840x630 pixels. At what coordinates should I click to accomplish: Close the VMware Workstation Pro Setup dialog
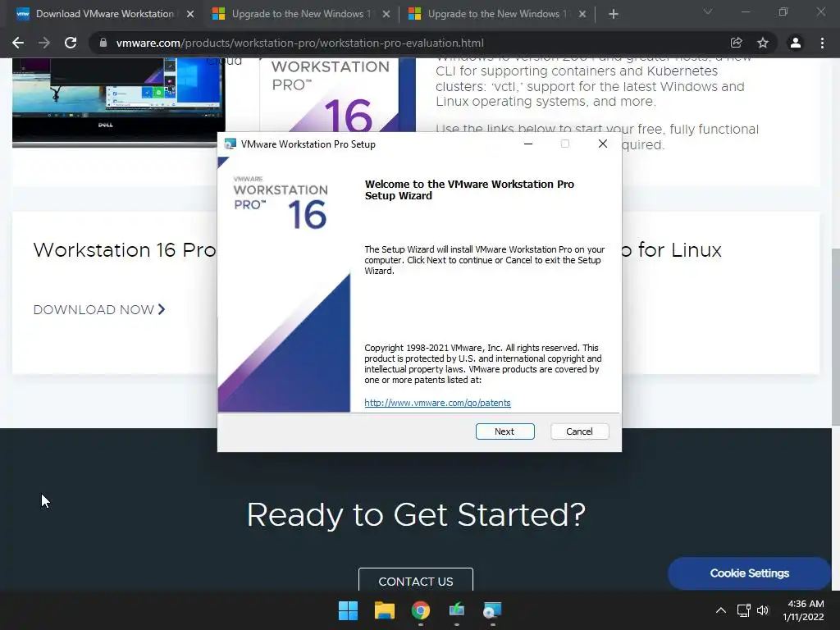click(603, 144)
